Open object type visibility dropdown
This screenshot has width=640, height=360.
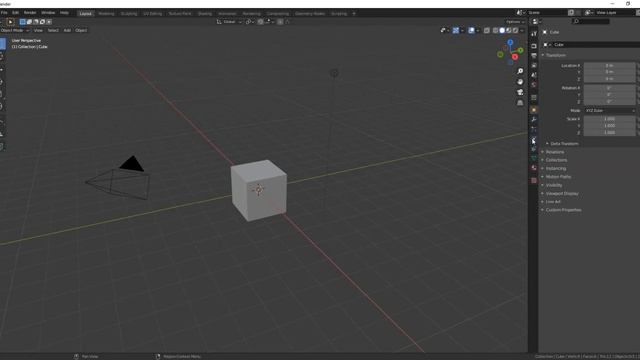click(444, 30)
